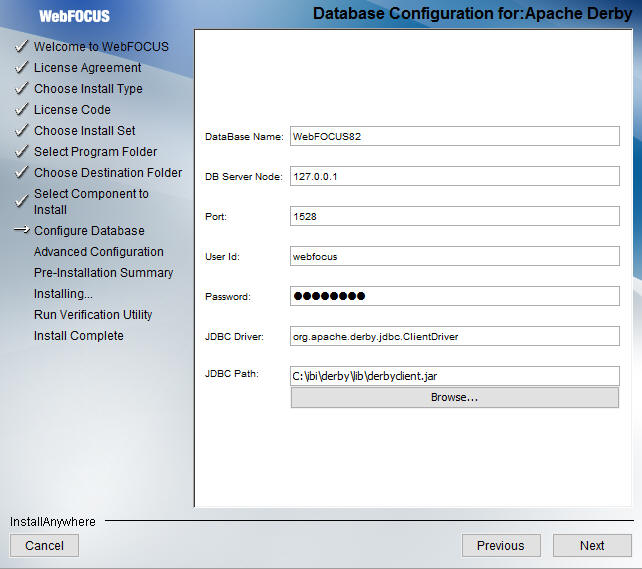Click the Advanced Configuration step
Image resolution: width=642 pixels, height=569 pixels.
click(99, 252)
